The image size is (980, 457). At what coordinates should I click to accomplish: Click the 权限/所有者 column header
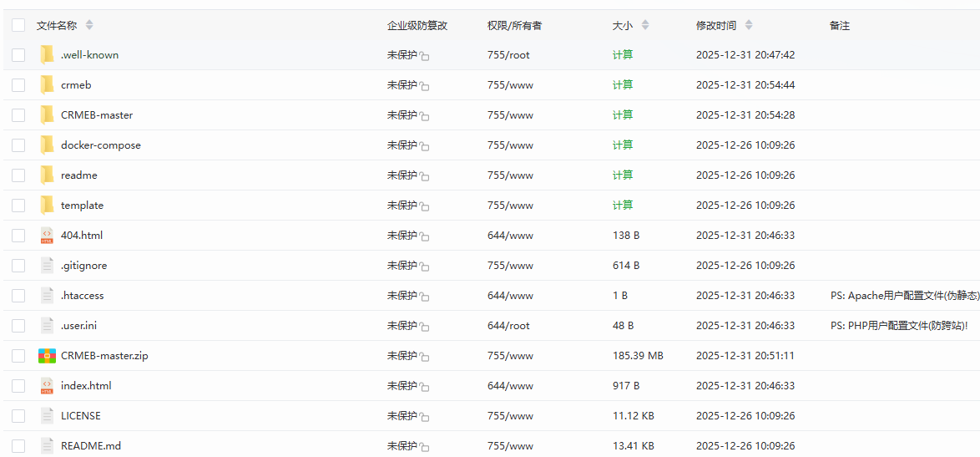point(514,25)
